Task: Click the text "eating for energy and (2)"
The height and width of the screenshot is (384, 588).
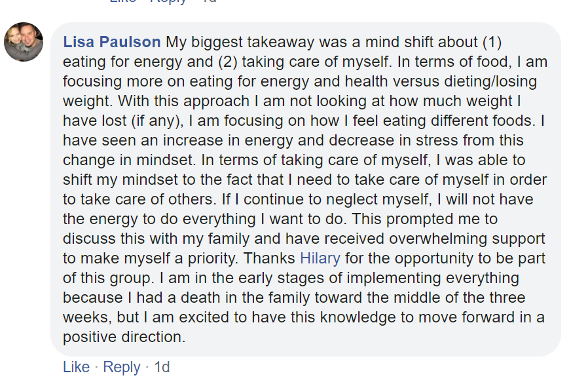Action: point(150,62)
